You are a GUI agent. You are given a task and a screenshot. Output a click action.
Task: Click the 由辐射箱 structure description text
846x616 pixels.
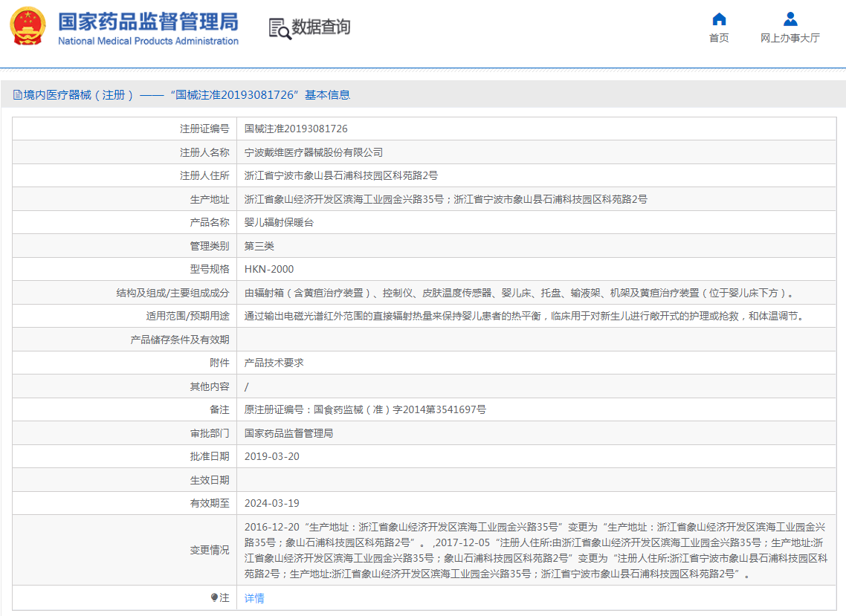click(520, 293)
